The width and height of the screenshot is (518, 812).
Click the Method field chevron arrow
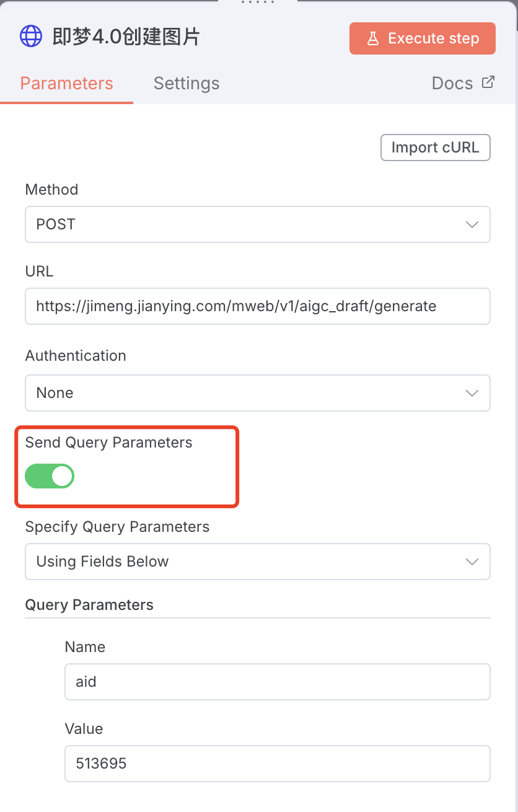click(x=472, y=224)
